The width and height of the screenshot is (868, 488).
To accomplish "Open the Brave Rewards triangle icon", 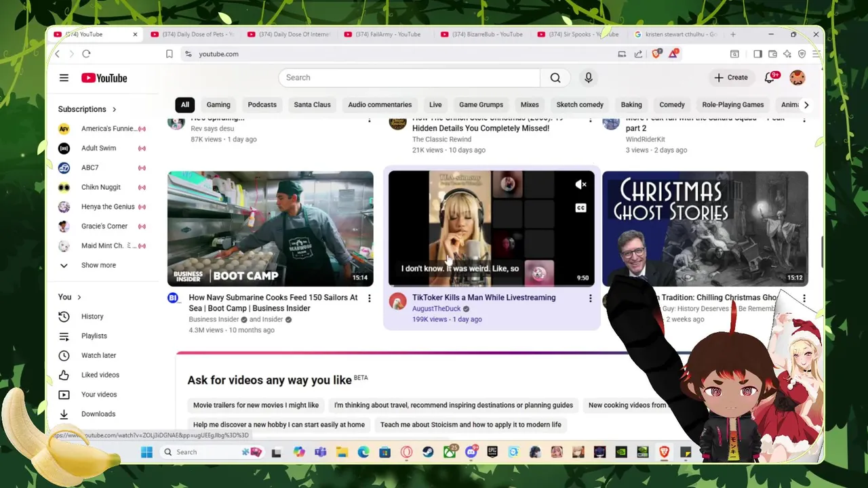I will click(x=674, y=54).
